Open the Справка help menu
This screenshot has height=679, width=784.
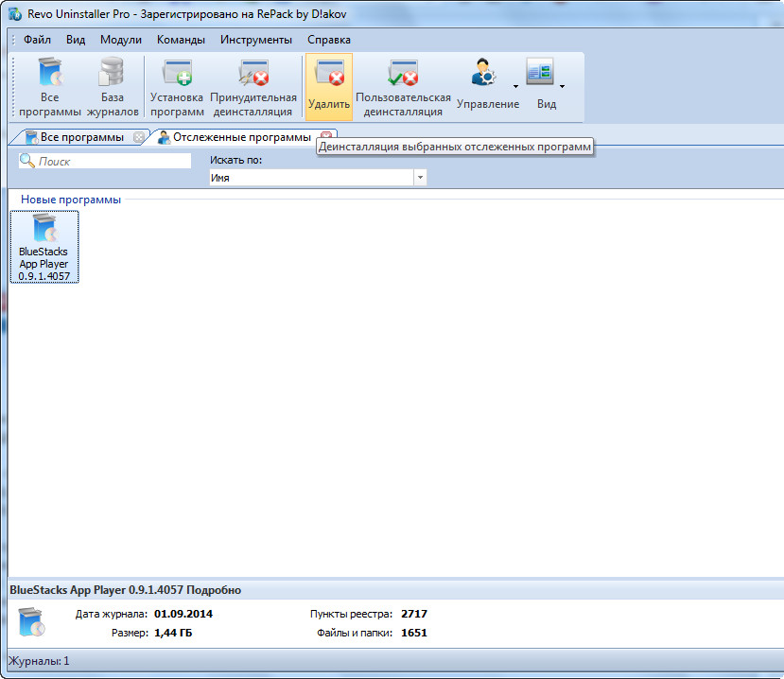(x=329, y=40)
